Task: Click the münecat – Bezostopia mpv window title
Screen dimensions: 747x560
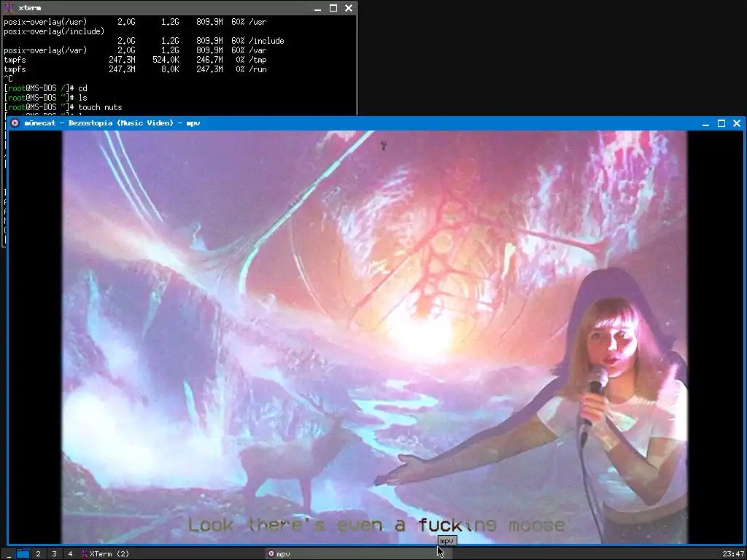Action: [x=112, y=122]
